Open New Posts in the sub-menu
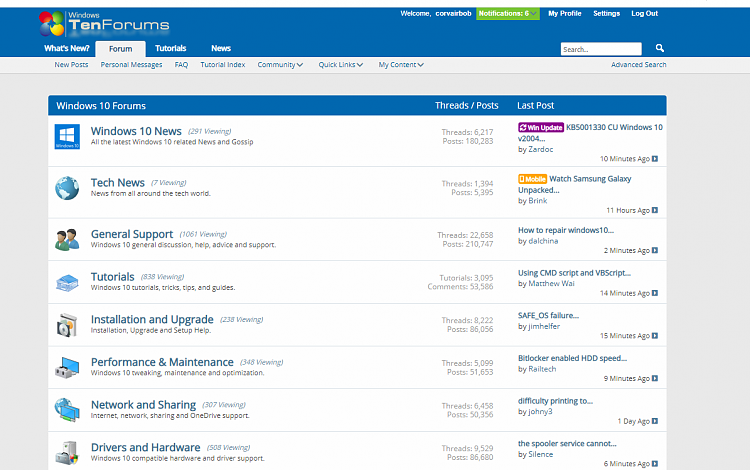Viewport: 750px width, 470px height. click(x=71, y=65)
